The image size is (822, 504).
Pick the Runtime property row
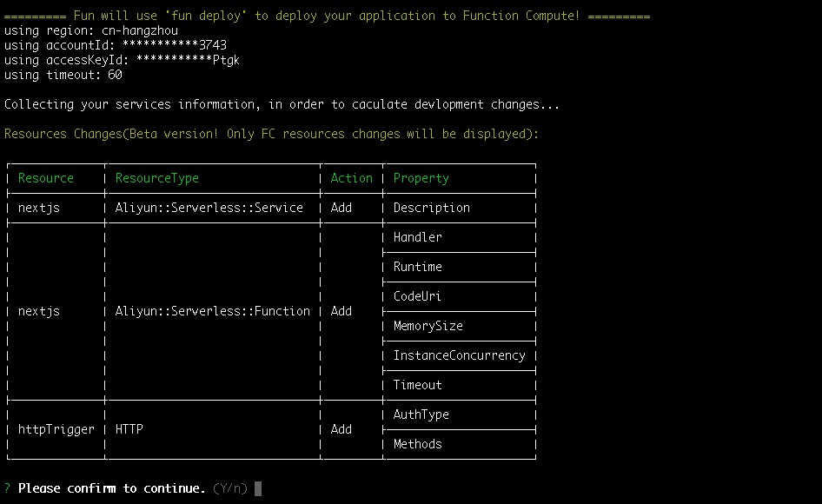coord(418,267)
